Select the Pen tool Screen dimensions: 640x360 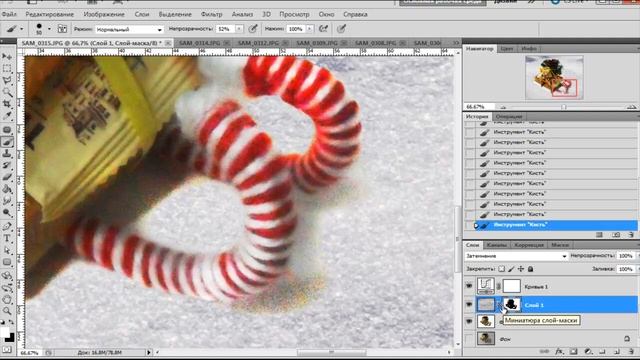click(7, 227)
